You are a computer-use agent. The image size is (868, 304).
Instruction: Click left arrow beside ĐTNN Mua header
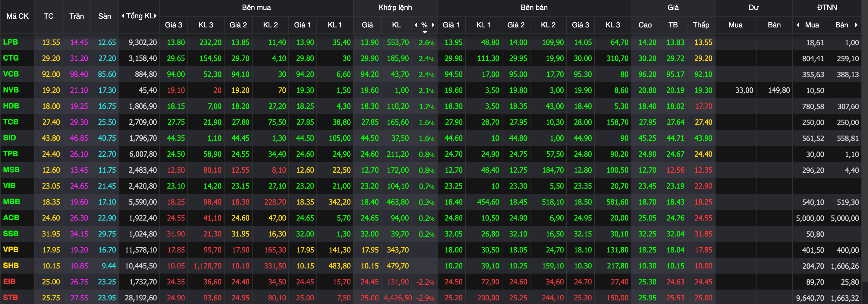pos(798,25)
